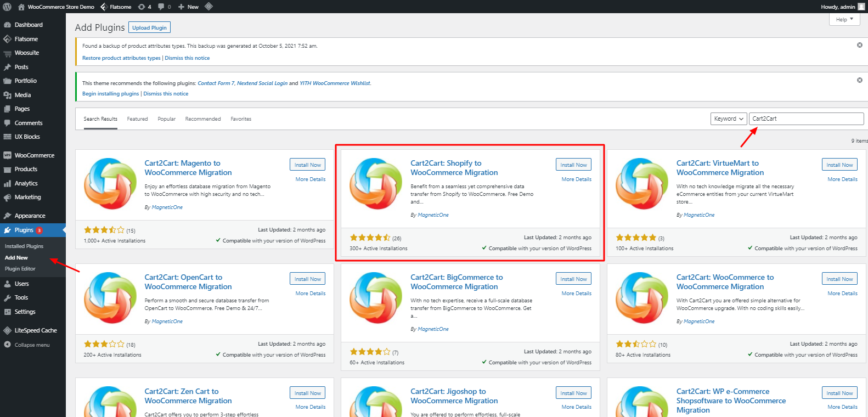This screenshot has width=868, height=417.
Task: Open the Pages sidebar icon
Action: [8, 109]
